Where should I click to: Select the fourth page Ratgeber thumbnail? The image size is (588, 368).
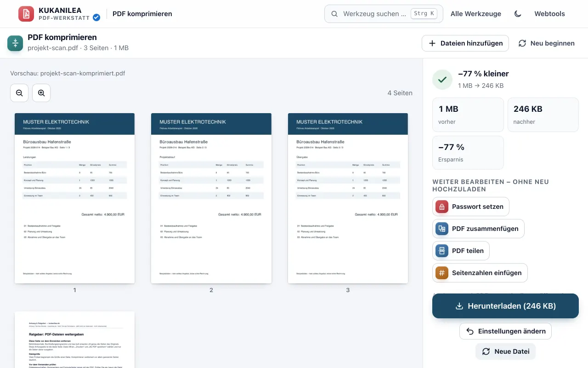click(74, 339)
